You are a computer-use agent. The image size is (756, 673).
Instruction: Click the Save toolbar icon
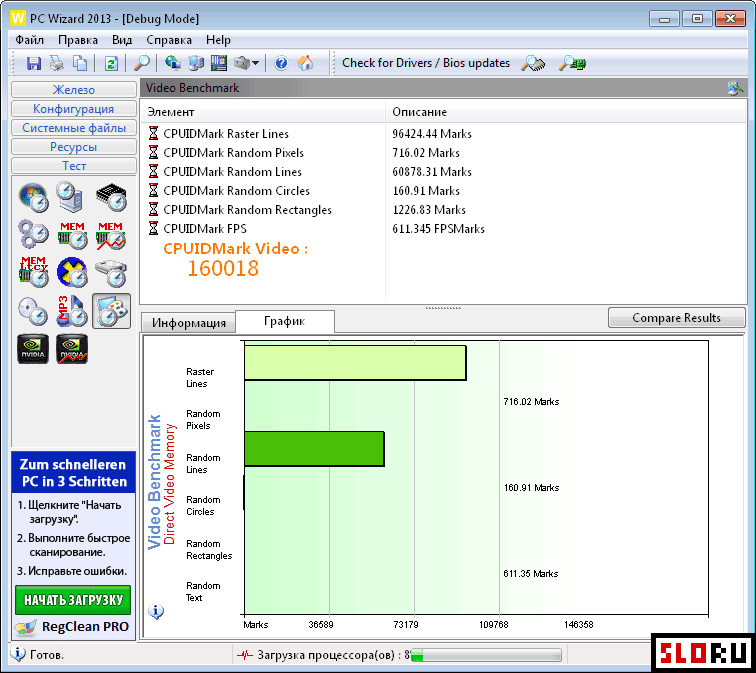(x=34, y=63)
